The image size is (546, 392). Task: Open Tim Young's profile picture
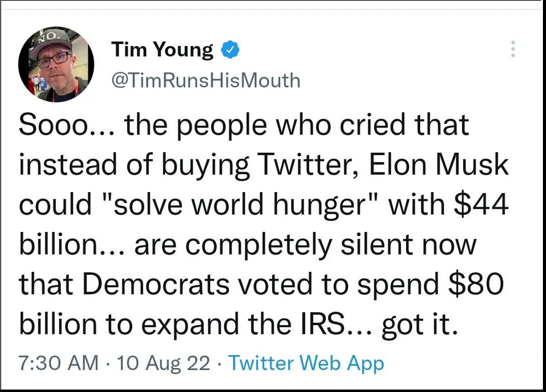click(x=56, y=64)
